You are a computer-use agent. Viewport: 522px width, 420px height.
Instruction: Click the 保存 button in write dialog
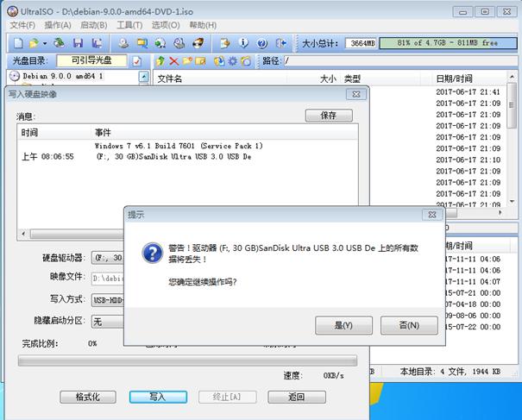[329, 116]
